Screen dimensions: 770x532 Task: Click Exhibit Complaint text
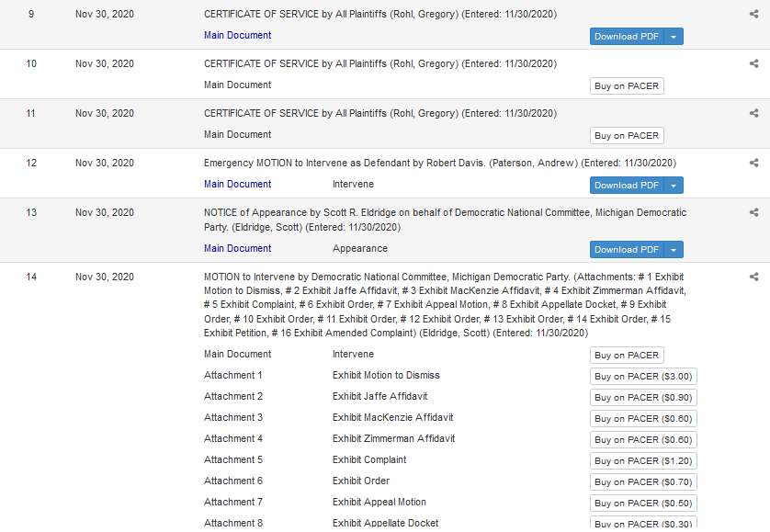tap(369, 459)
